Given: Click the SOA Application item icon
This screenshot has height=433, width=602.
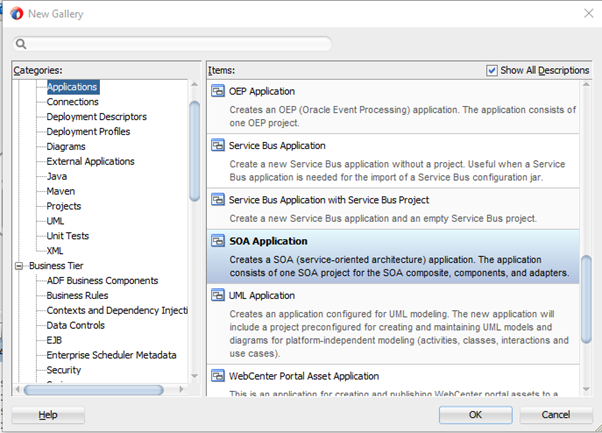Looking at the screenshot, I should pyautogui.click(x=218, y=241).
